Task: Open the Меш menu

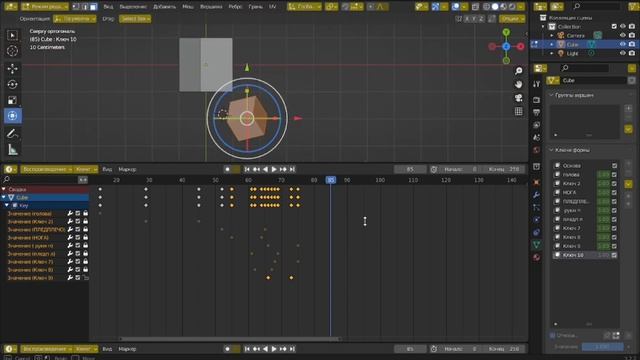Action: 188,7
